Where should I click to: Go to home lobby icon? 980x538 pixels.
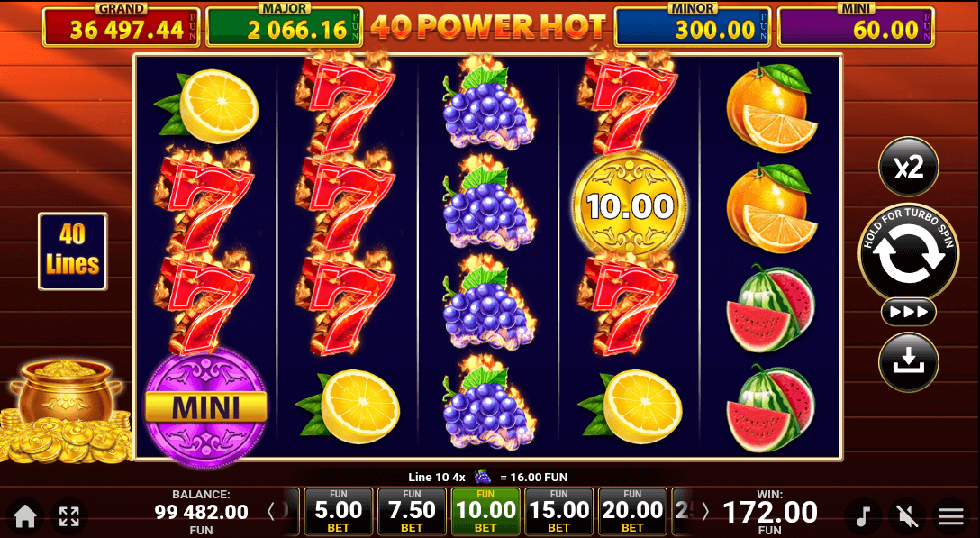point(25,516)
